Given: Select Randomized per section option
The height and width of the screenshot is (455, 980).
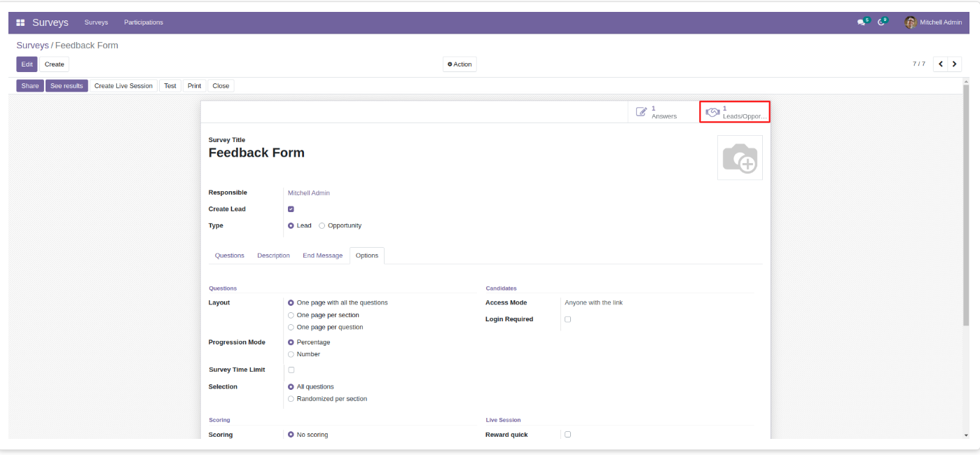Looking at the screenshot, I should pyautogui.click(x=291, y=399).
